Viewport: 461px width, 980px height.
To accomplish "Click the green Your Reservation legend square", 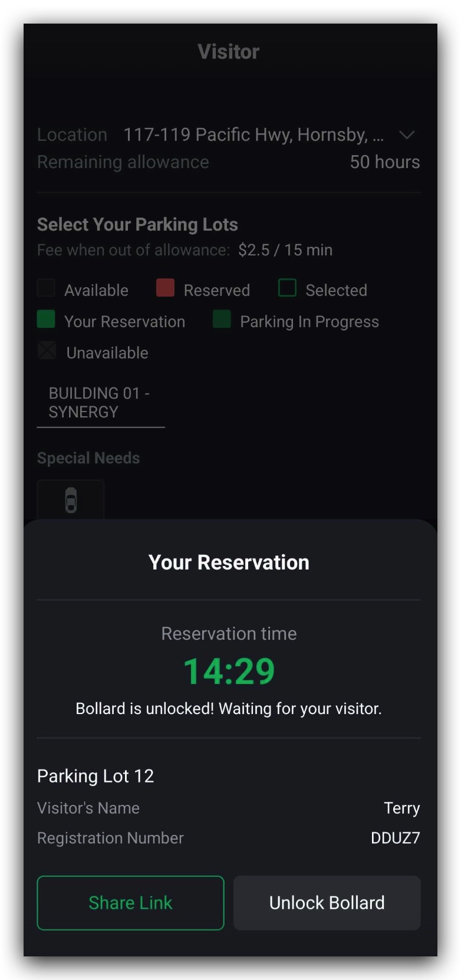I will [46, 320].
